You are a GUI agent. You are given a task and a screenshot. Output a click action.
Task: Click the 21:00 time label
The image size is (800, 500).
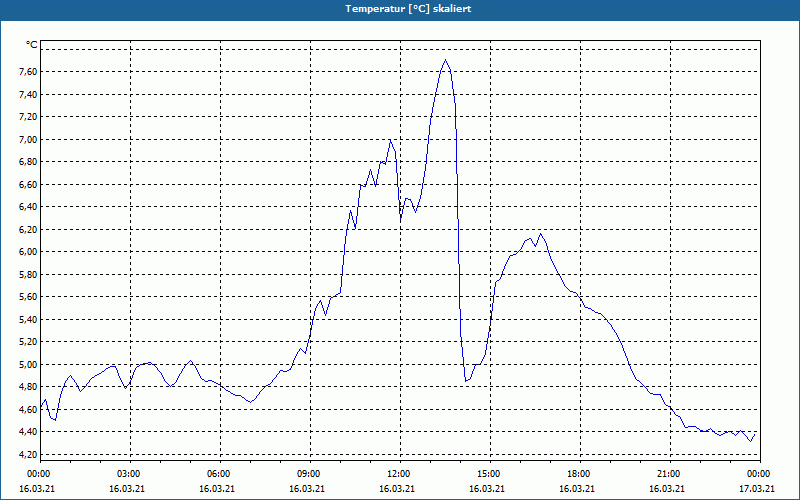point(669,474)
